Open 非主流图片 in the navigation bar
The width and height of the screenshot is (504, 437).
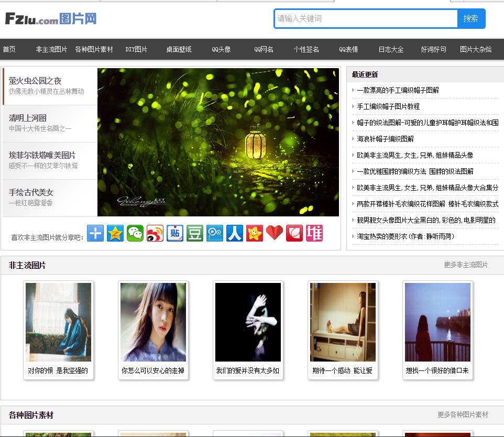pos(51,49)
